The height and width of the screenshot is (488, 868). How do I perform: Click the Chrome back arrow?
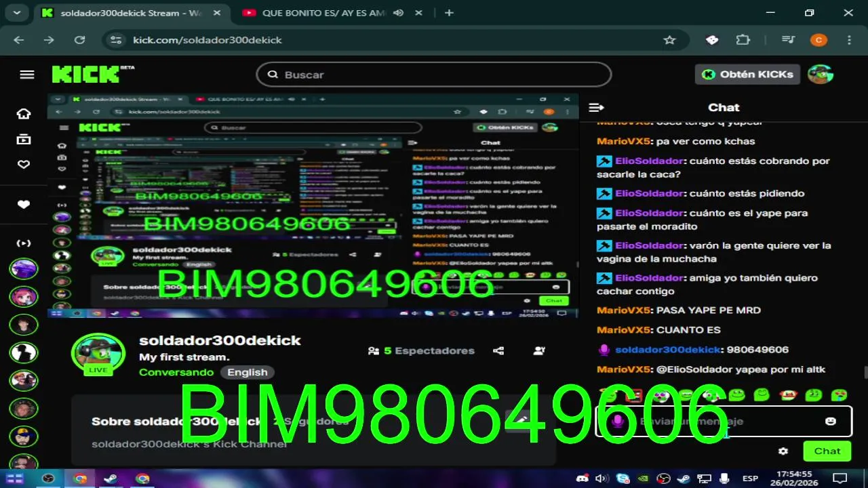click(18, 40)
